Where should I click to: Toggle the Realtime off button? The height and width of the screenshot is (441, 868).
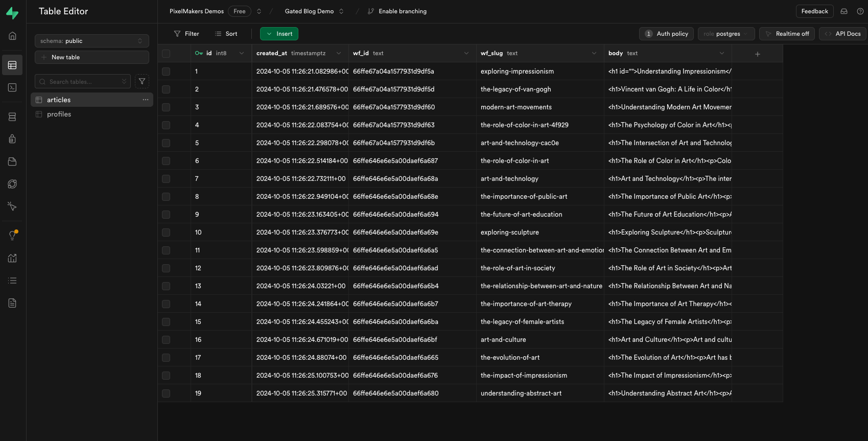click(787, 34)
